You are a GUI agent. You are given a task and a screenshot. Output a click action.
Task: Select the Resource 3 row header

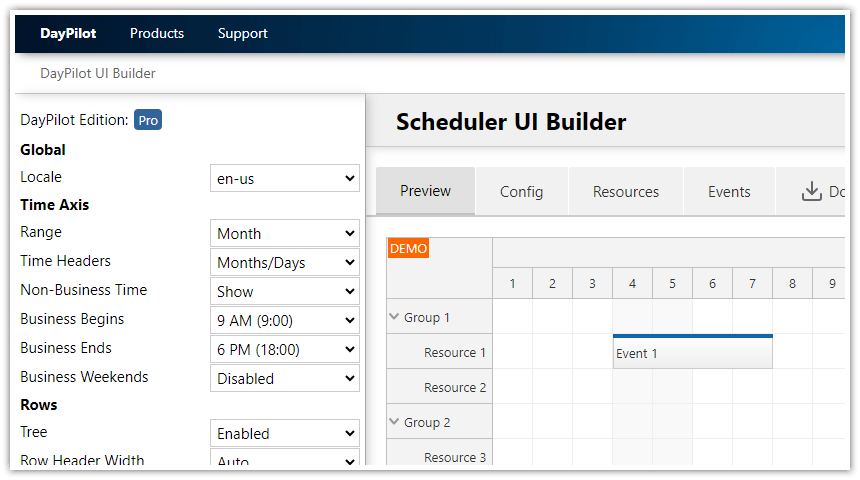tap(439, 453)
